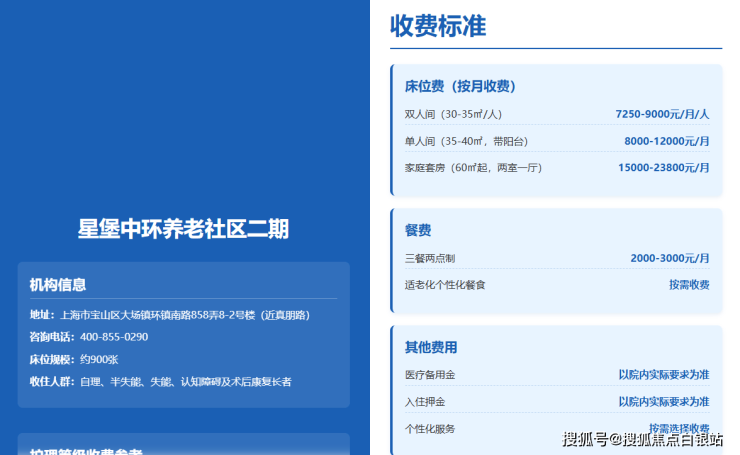The image size is (740, 455).
Task: Click the 床位费（按月收费）section title
Action: (x=460, y=86)
